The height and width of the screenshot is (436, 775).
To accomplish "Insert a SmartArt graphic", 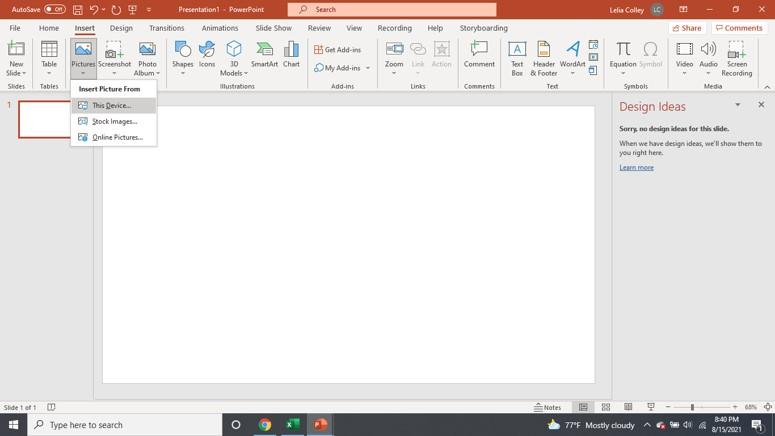I will tap(264, 54).
